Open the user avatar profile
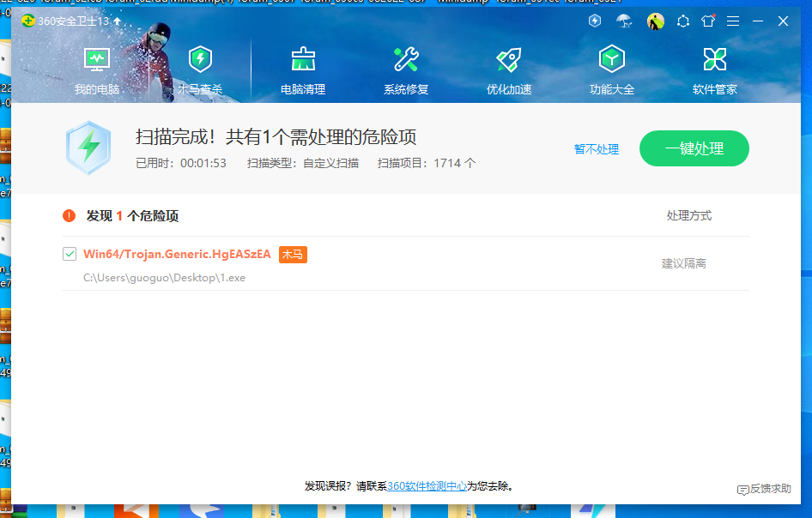This screenshot has height=518, width=812. click(x=656, y=21)
